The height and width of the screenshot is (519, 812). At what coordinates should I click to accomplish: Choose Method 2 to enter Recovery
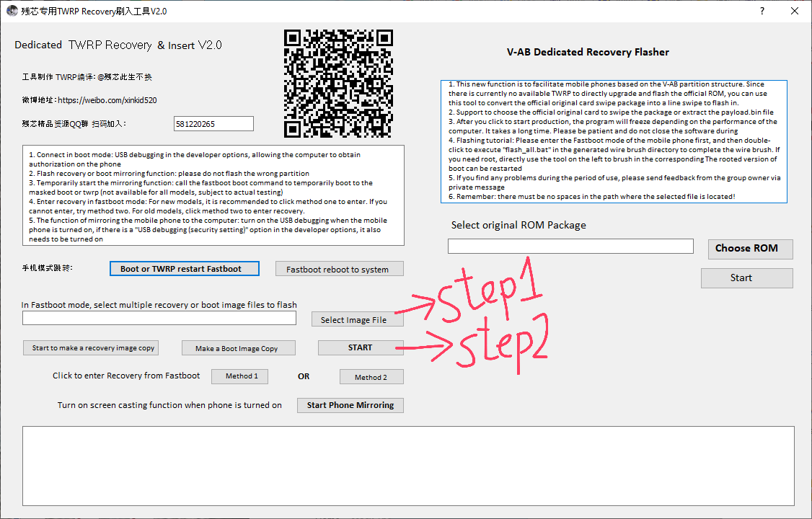tap(371, 377)
